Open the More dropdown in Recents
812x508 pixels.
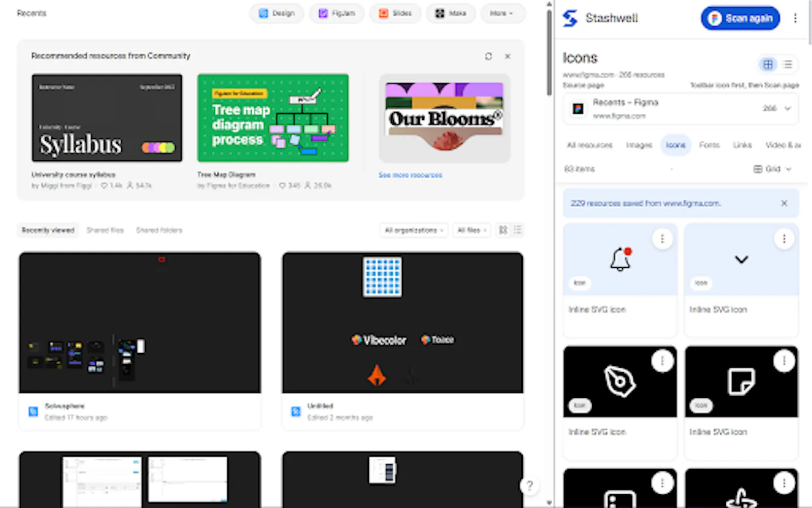502,13
